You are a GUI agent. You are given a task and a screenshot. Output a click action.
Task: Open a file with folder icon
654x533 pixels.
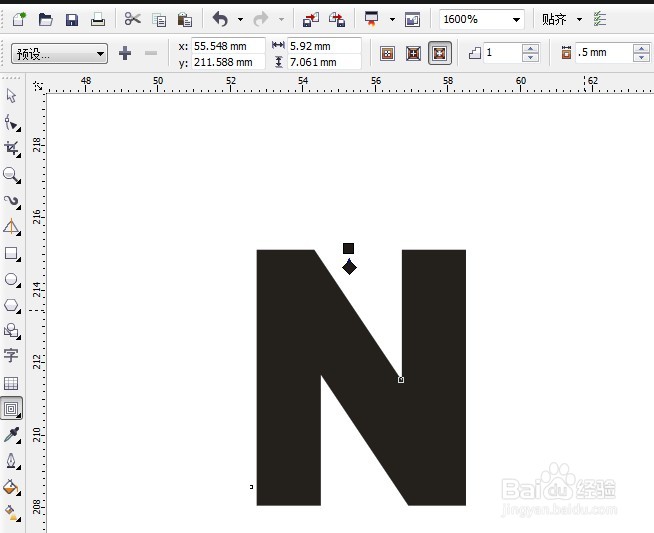click(x=45, y=19)
